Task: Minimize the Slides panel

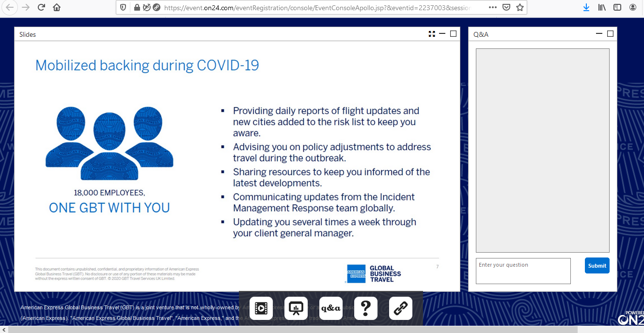Action: [442, 34]
